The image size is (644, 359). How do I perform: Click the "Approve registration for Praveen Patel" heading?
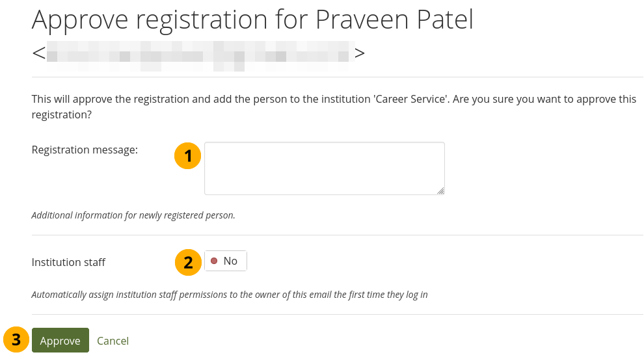252,20
